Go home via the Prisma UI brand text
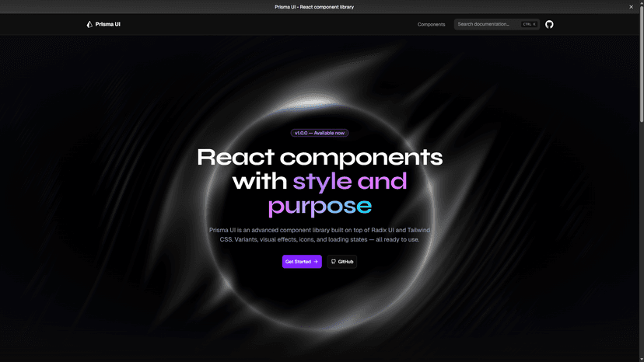644x362 pixels. click(x=107, y=24)
